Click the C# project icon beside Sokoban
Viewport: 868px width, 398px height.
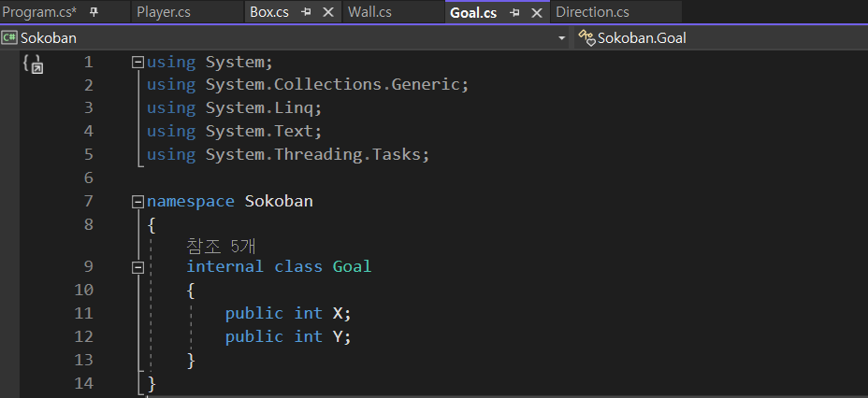point(9,38)
